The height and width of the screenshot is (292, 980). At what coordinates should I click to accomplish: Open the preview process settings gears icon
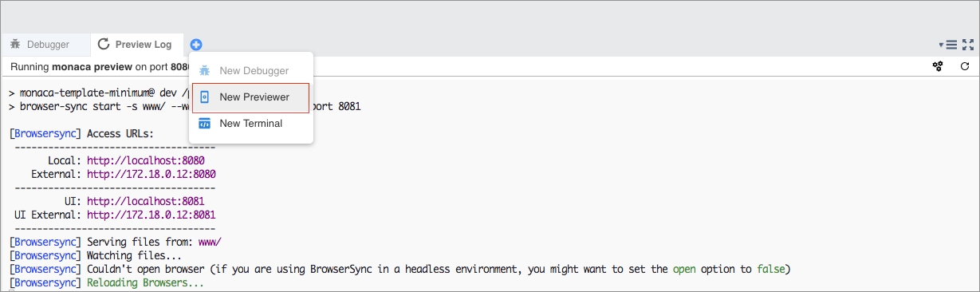pos(938,66)
